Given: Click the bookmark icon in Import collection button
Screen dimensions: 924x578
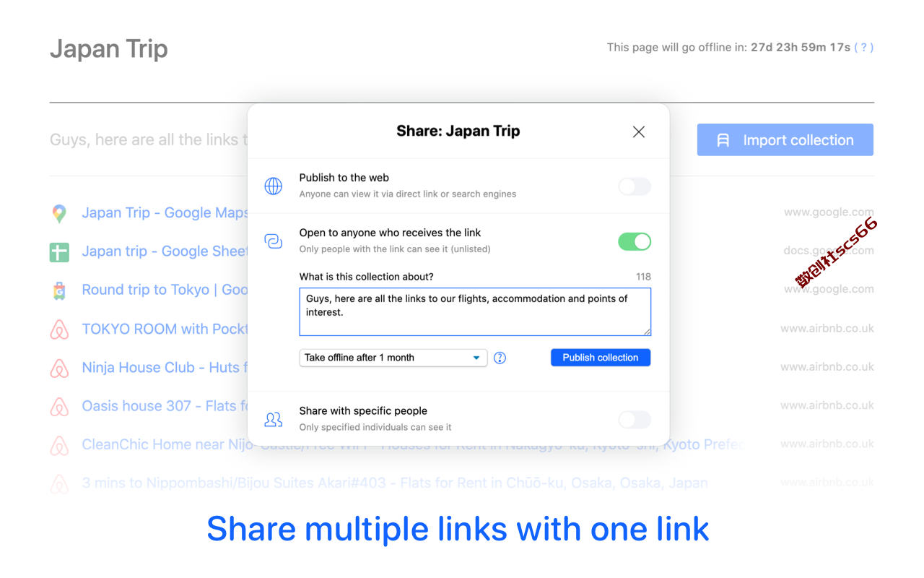Looking at the screenshot, I should tap(723, 140).
